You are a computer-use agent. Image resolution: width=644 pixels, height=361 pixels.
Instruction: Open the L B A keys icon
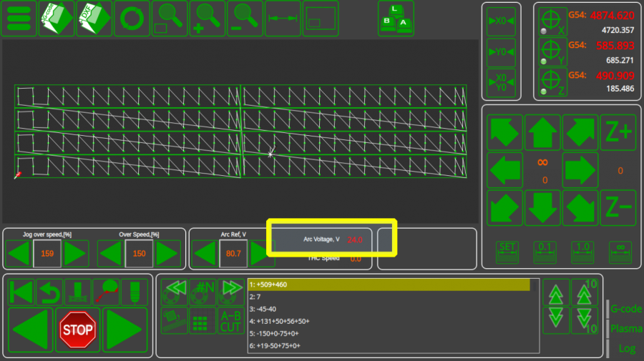tap(396, 19)
